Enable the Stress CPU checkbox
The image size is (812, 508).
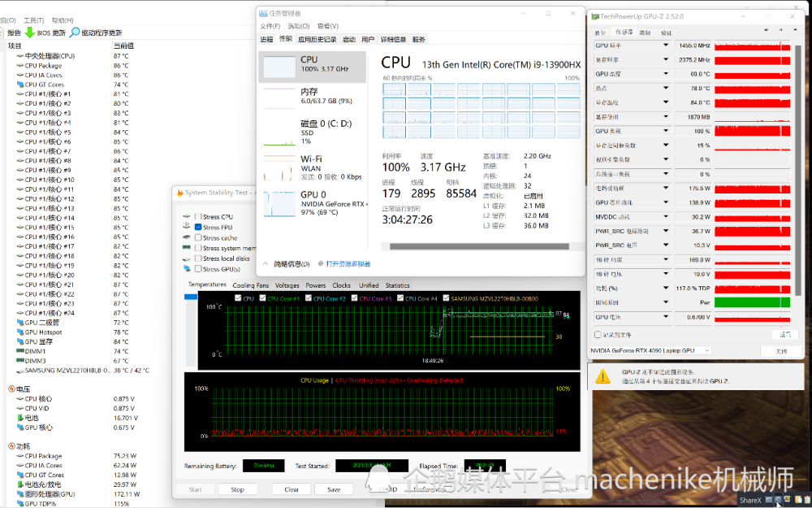click(x=198, y=217)
